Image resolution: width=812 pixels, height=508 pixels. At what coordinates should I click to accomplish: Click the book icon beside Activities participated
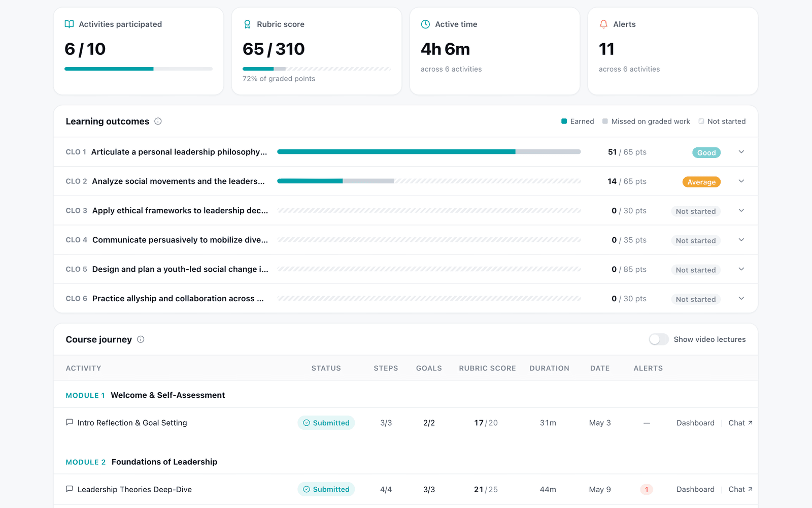pos(70,24)
